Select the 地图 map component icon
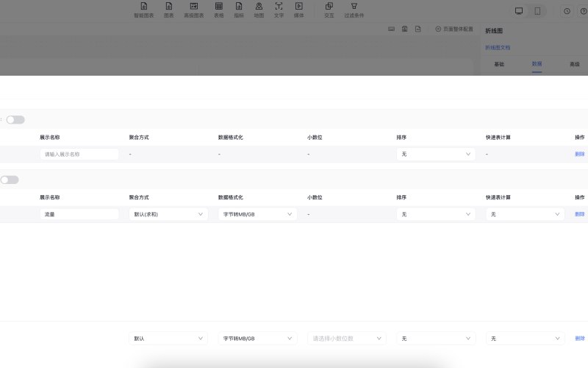The height and width of the screenshot is (368, 588). click(259, 10)
